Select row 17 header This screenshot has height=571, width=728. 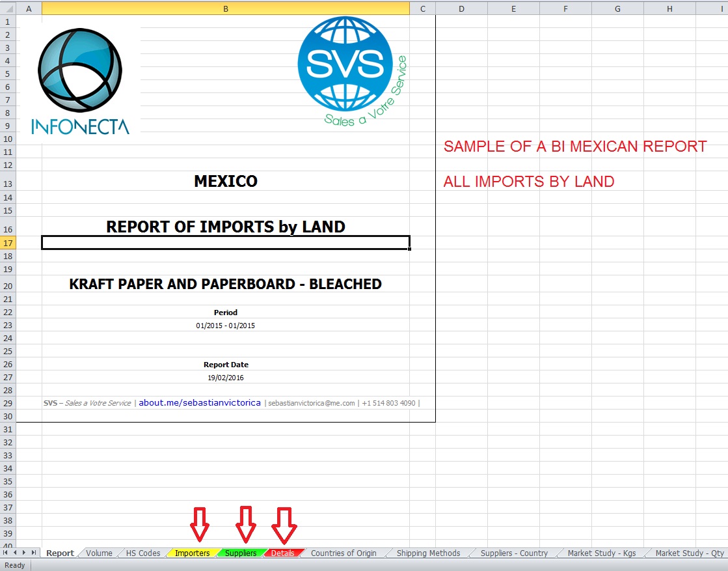click(x=8, y=243)
